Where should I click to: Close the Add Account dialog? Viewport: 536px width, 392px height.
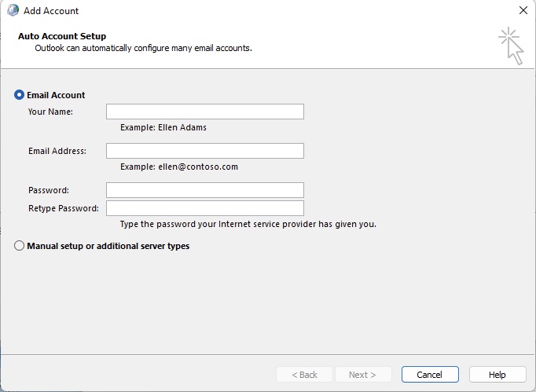click(x=523, y=10)
